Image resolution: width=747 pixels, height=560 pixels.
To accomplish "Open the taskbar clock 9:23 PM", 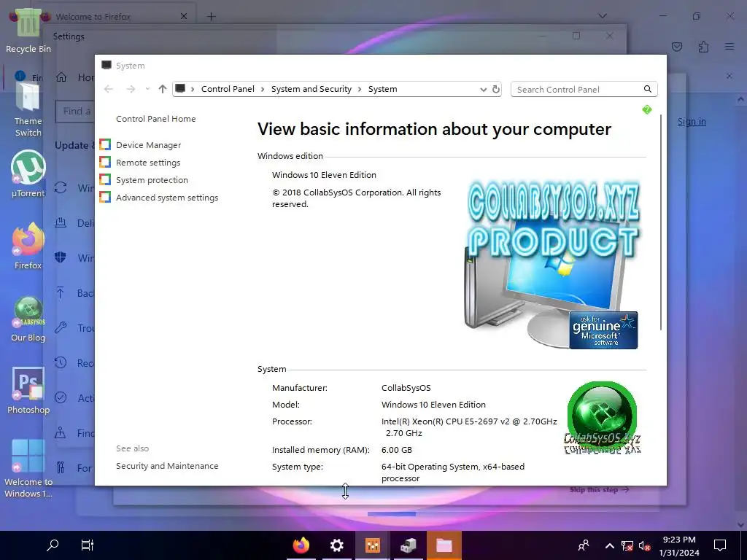I will point(679,545).
